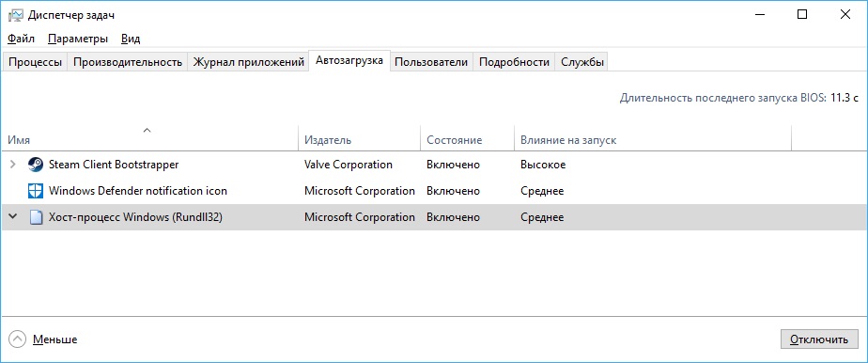Open the Файл menu
The image size is (868, 363).
(21, 39)
